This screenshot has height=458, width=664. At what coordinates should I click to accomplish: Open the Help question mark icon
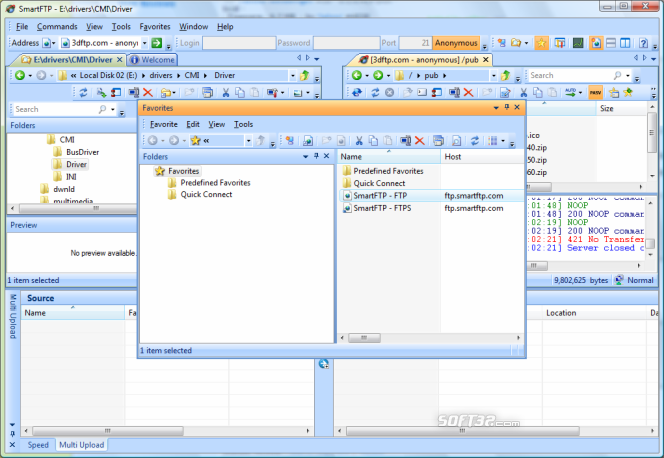pos(644,43)
